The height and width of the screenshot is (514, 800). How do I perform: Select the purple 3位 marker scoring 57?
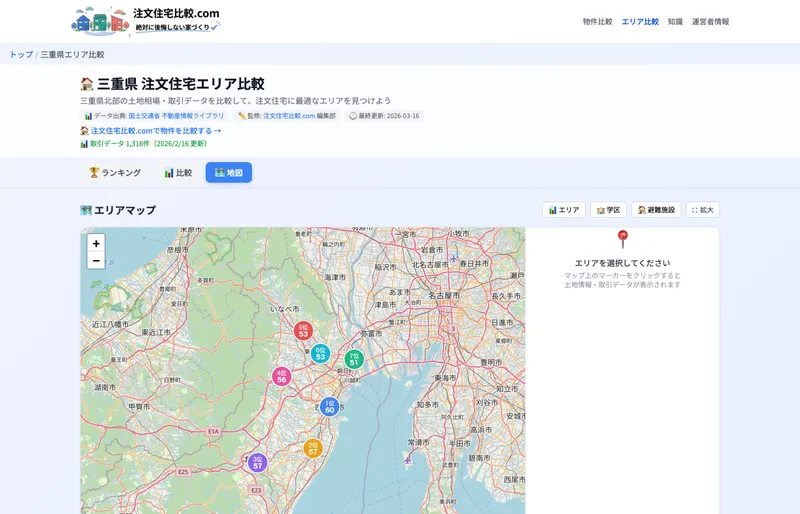pyautogui.click(x=258, y=462)
